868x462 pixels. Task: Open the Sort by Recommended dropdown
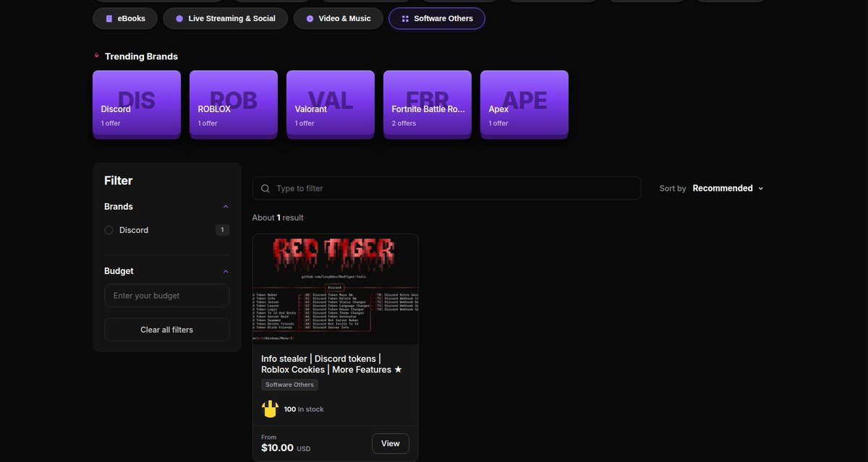tap(728, 188)
